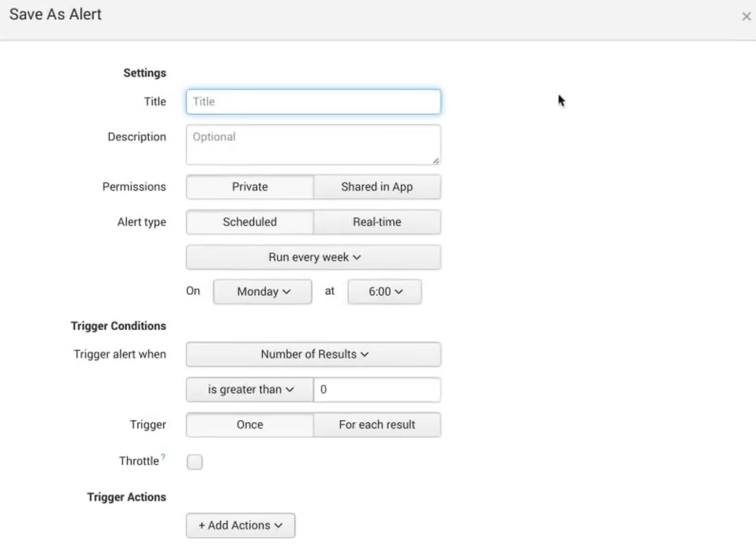Open the Monday day-of-week dropdown
This screenshot has width=756, height=547.
(262, 291)
